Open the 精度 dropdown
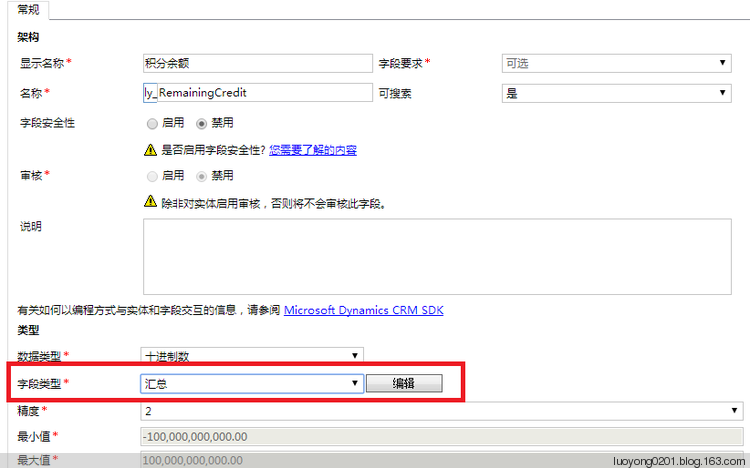Screen dimensions: 750x468 441,411
